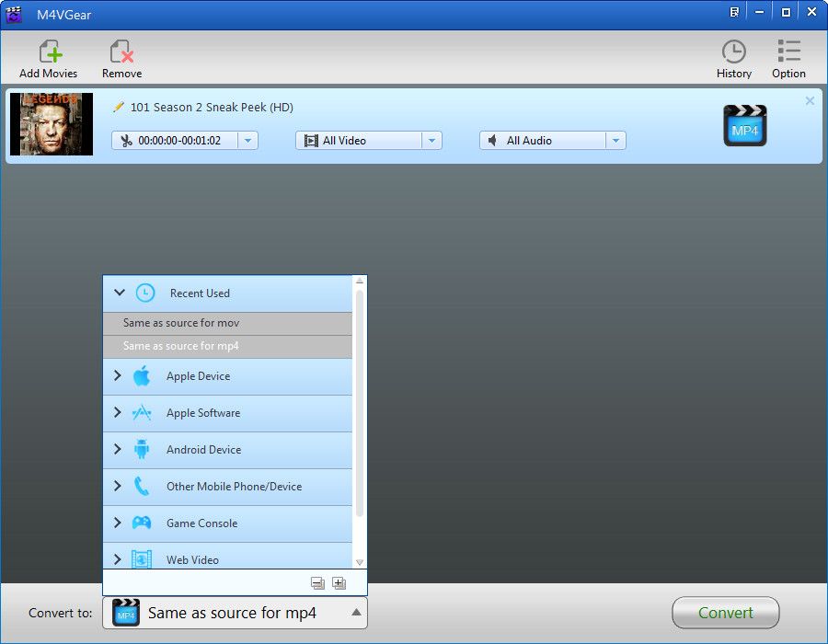
Task: Click the M4VGear app logo in title bar
Action: click(14, 14)
